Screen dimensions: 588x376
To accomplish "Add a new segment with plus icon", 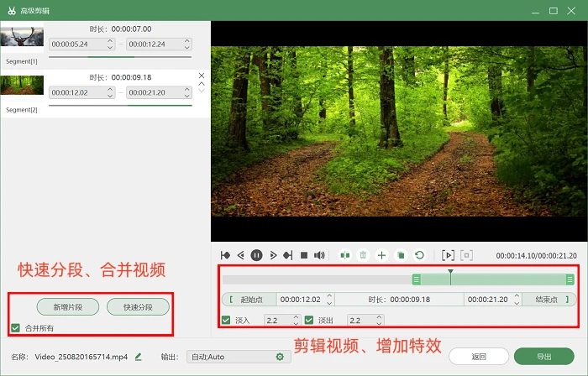I will click(x=381, y=255).
